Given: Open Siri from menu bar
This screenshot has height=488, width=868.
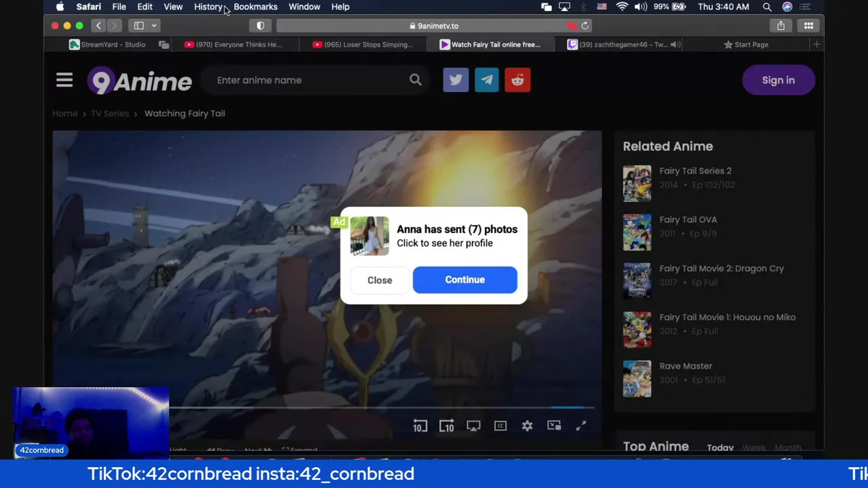Looking at the screenshot, I should click(787, 7).
